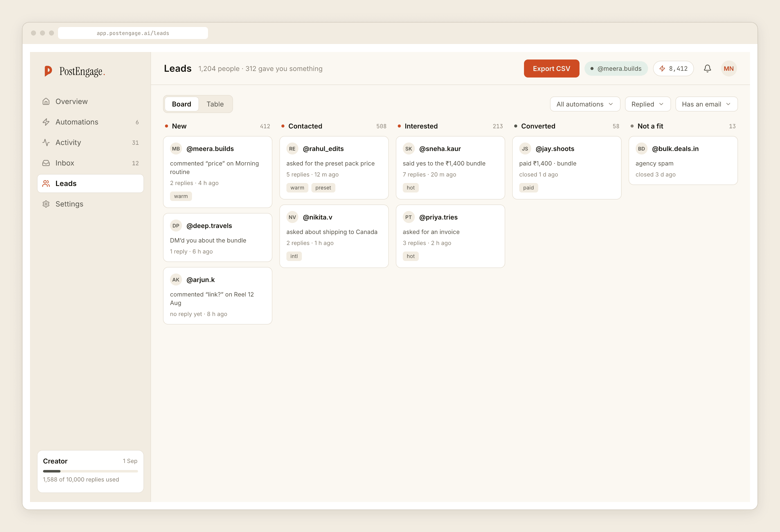Click the "intl" tag on nikita.v card
Viewport: 780px width, 532px height.
[294, 256]
